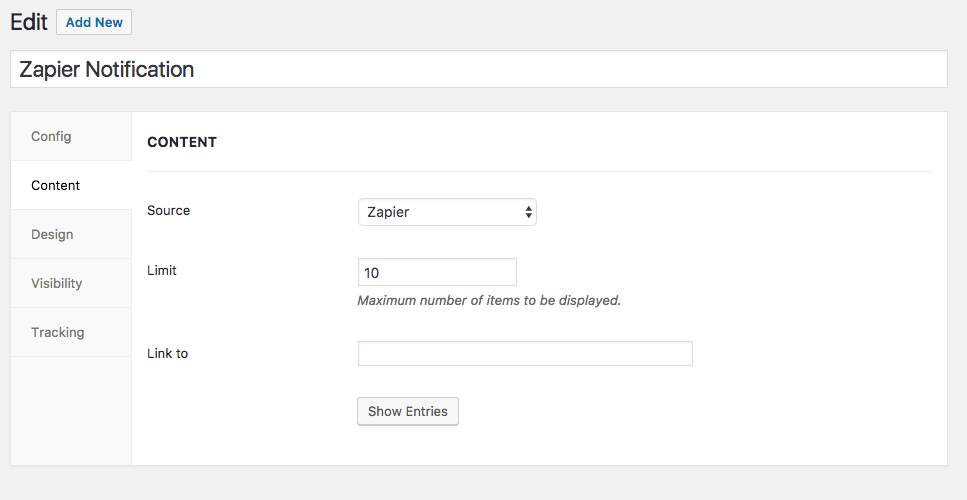
Task: Open the Tracking tab
Action: 71,332
